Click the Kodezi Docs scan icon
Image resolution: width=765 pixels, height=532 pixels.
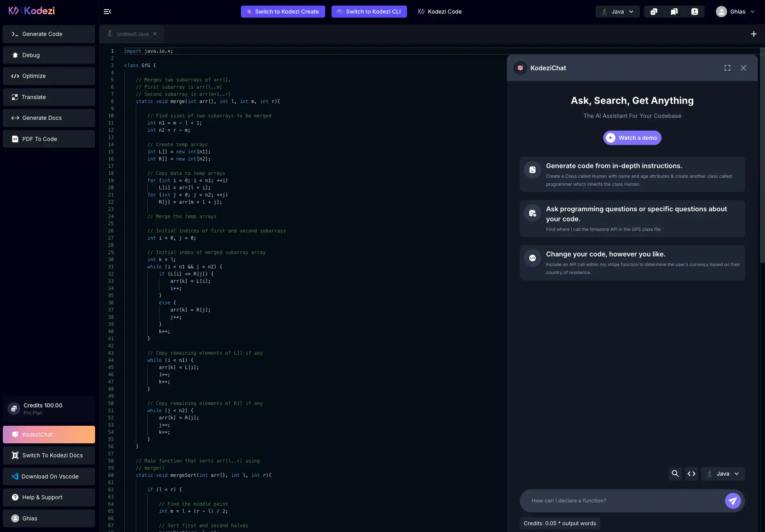[15, 455]
